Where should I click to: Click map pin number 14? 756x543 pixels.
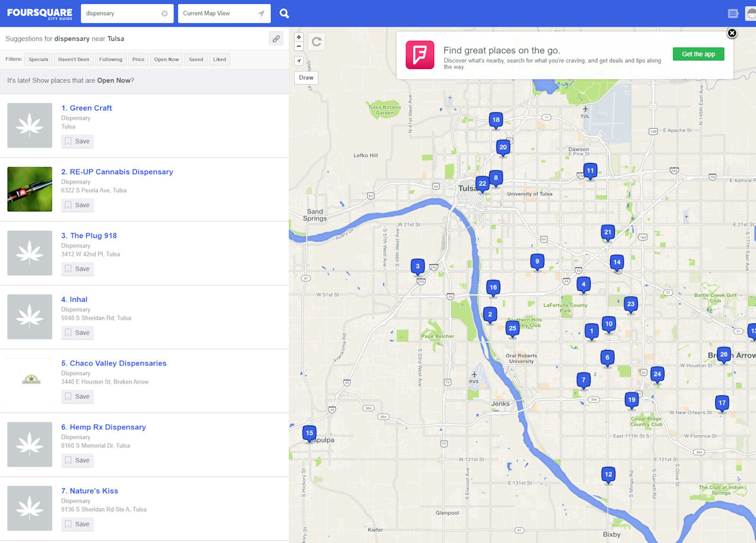pyautogui.click(x=617, y=263)
